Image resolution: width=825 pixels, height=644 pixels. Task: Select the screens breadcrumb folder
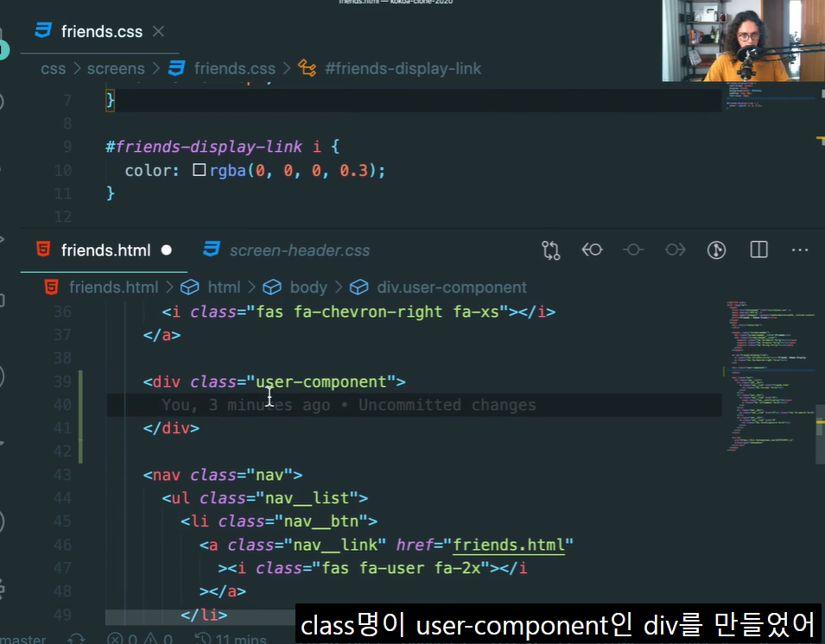(116, 68)
